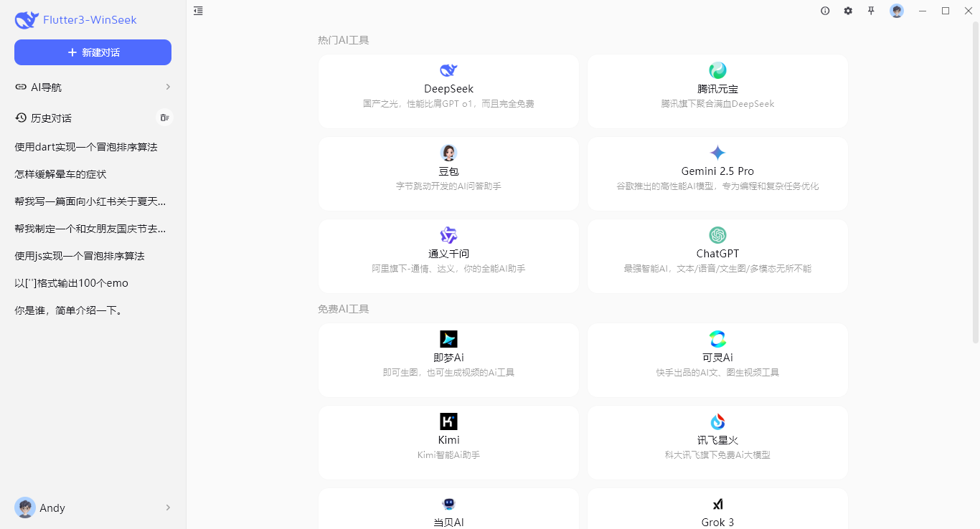980x529 pixels.
Task: Select the Gemini 2.5 Pro star icon
Action: [x=717, y=153]
